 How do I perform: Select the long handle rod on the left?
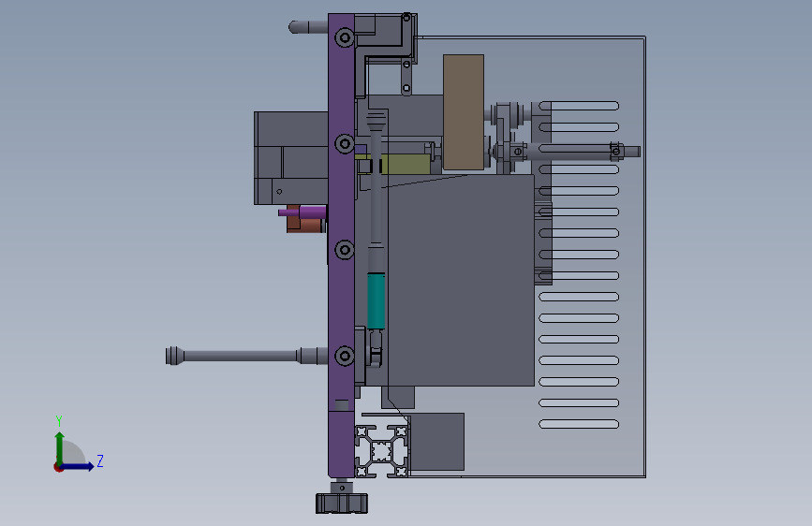point(246,356)
